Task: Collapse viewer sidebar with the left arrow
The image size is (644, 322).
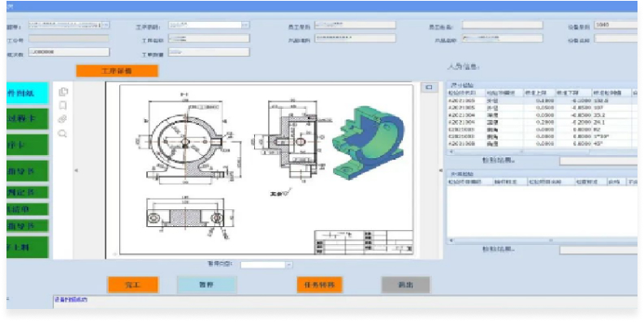Action: coord(76,170)
